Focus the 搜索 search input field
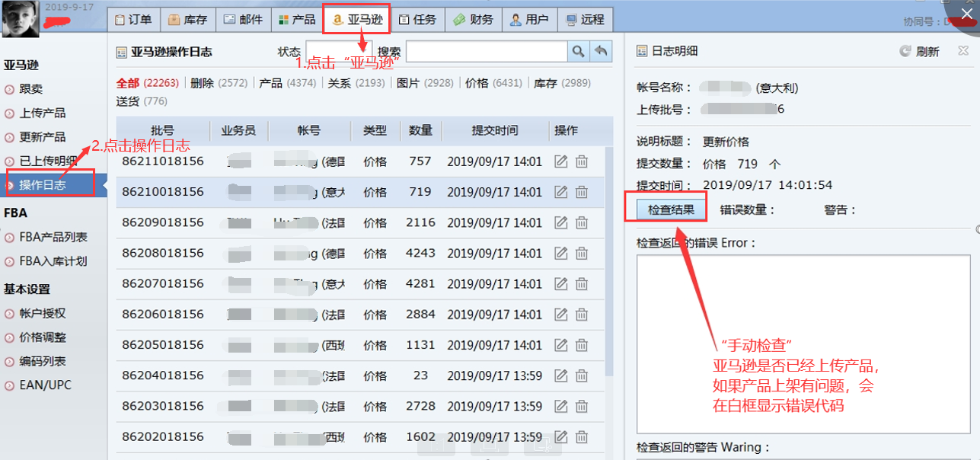980x460 pixels. [x=487, y=52]
